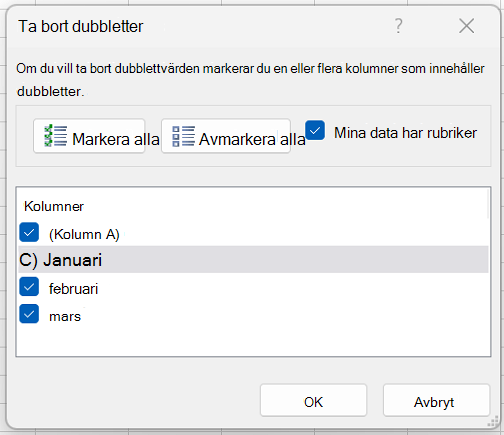
Task: Uncheck the (Kolumn A) checkbox
Action: (29, 232)
